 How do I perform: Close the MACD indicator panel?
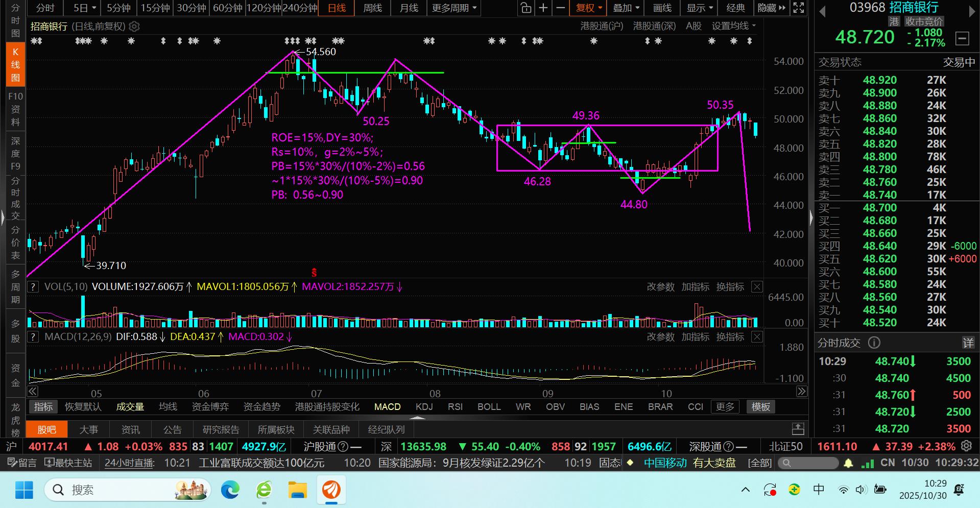[757, 337]
